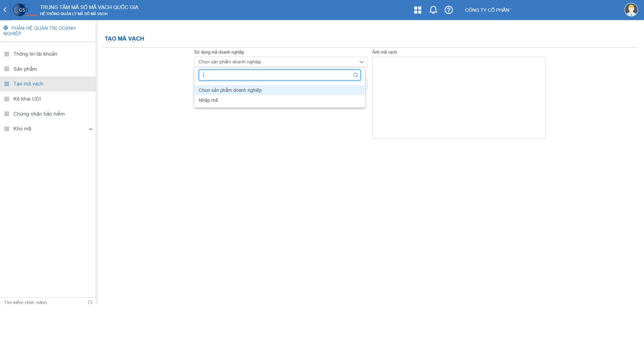Click the Kê khai UDI grid icon
This screenshot has height=362, width=644.
(x=7, y=99)
